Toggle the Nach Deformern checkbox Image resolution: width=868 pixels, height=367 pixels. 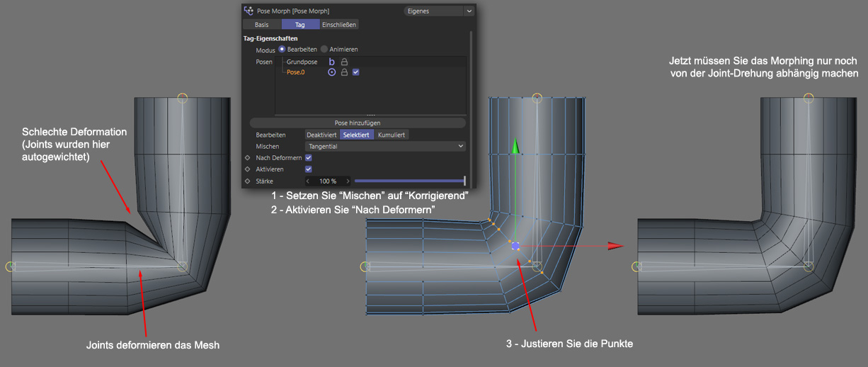click(x=308, y=158)
